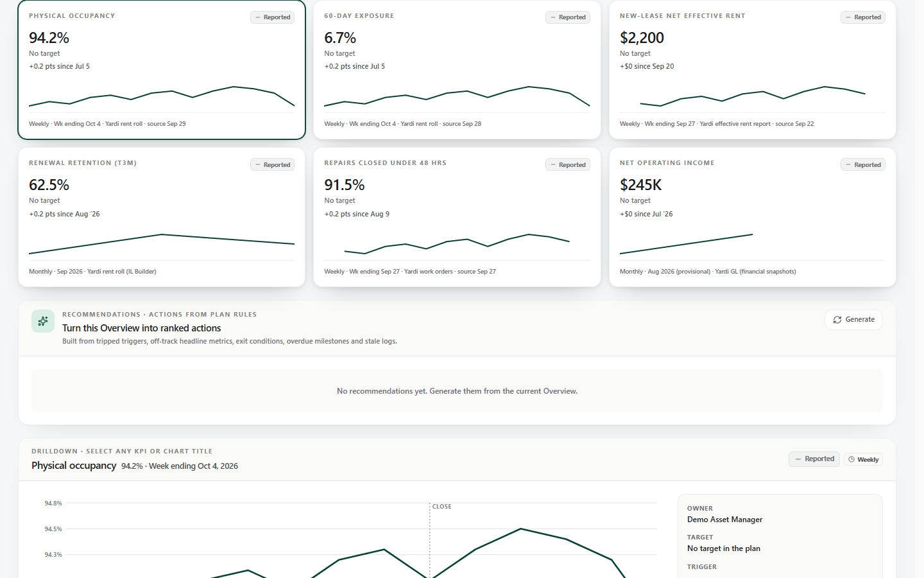The height and width of the screenshot is (578, 924).
Task: Click the TRIGGER label in side panel
Action: point(702,567)
